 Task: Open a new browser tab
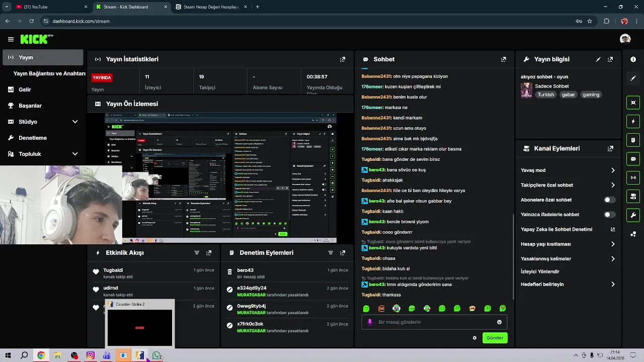coord(258,7)
